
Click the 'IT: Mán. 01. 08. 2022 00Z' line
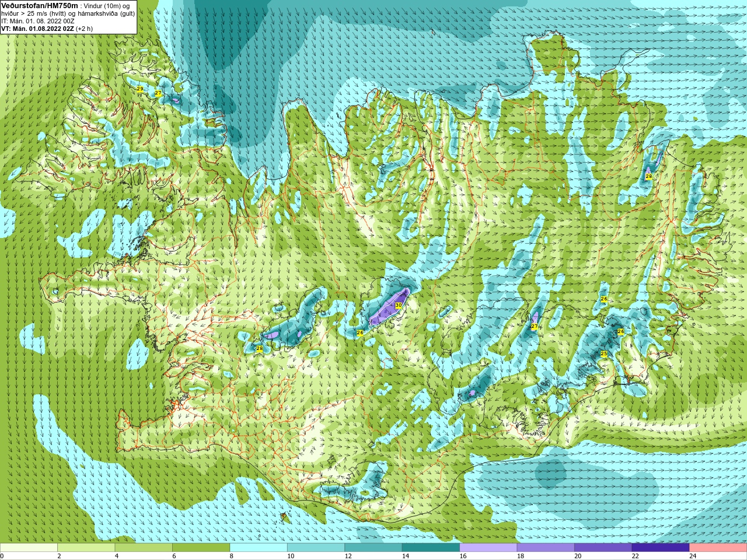click(x=37, y=21)
